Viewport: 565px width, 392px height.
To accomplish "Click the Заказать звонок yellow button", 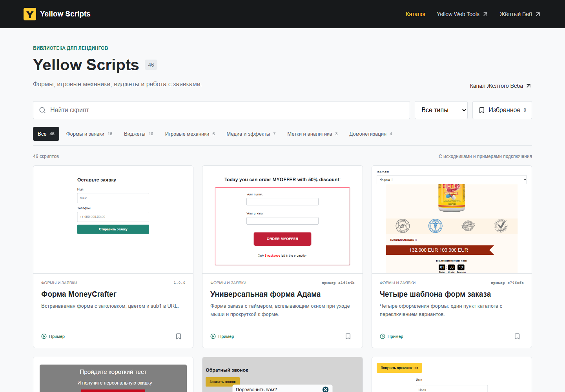I will [222, 381].
